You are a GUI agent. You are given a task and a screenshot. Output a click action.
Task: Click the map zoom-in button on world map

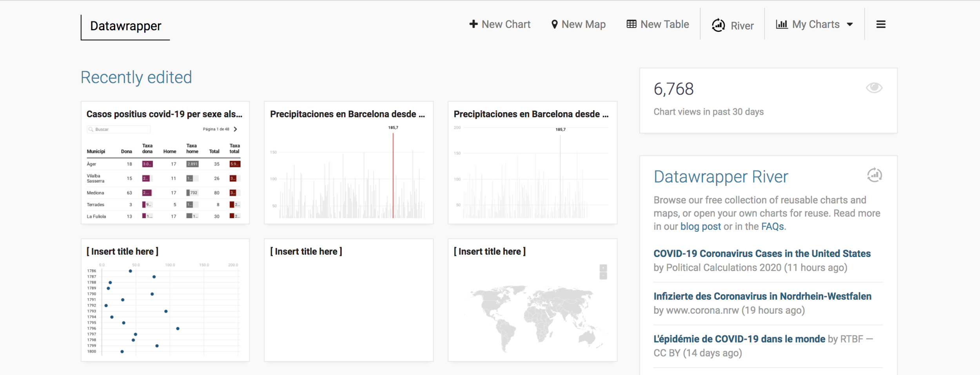pyautogui.click(x=603, y=268)
